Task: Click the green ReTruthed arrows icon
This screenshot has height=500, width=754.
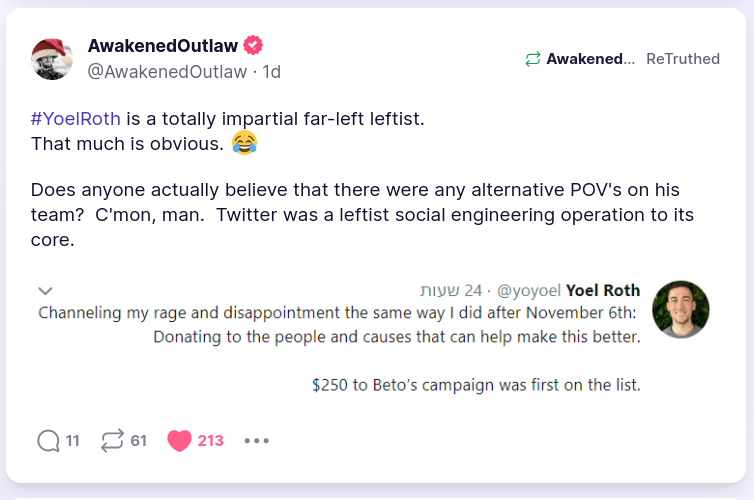Action: (x=533, y=59)
